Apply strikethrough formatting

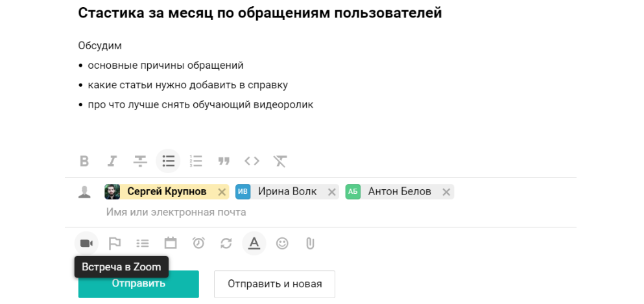(140, 161)
